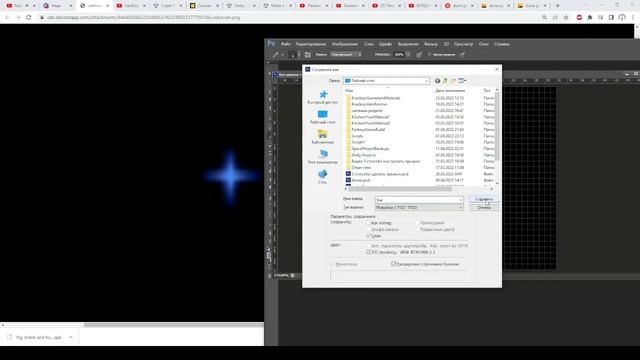The height and width of the screenshot is (360, 640).
Task: Click the back arrow in save dialog toolbar
Action: [x=438, y=81]
